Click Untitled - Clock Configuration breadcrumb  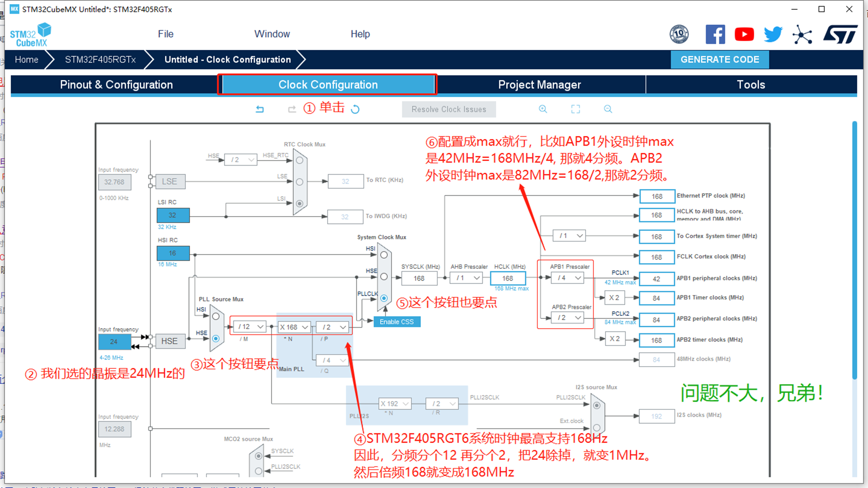[228, 60]
